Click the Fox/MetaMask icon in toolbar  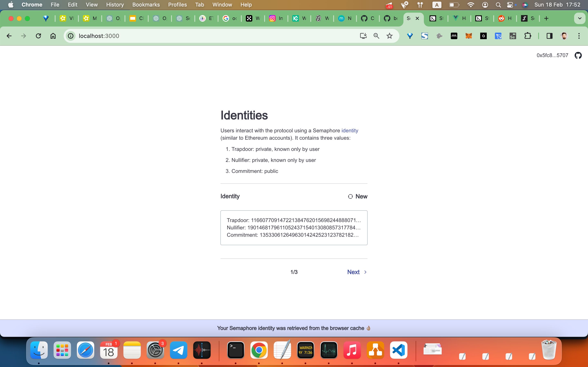[x=469, y=36]
